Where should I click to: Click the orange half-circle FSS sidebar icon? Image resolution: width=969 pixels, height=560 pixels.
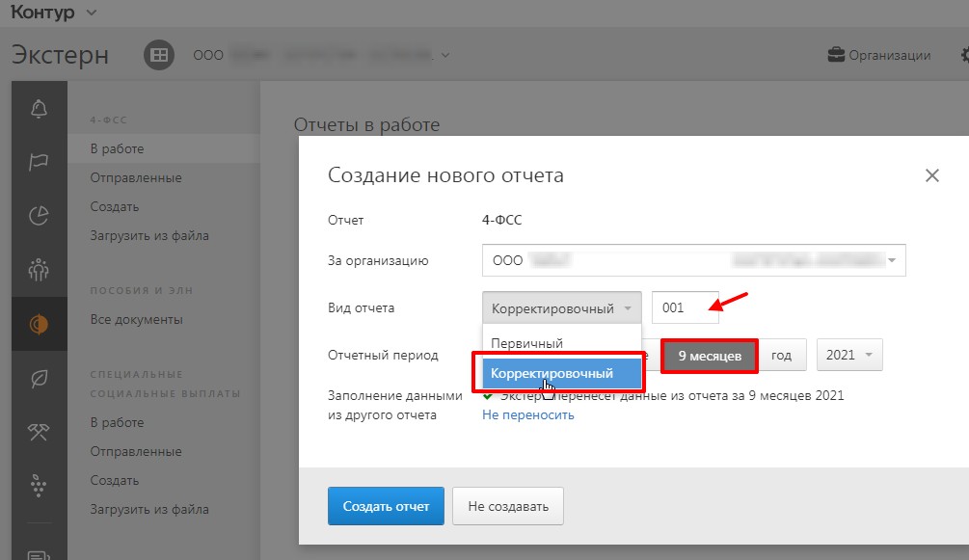pos(39,324)
